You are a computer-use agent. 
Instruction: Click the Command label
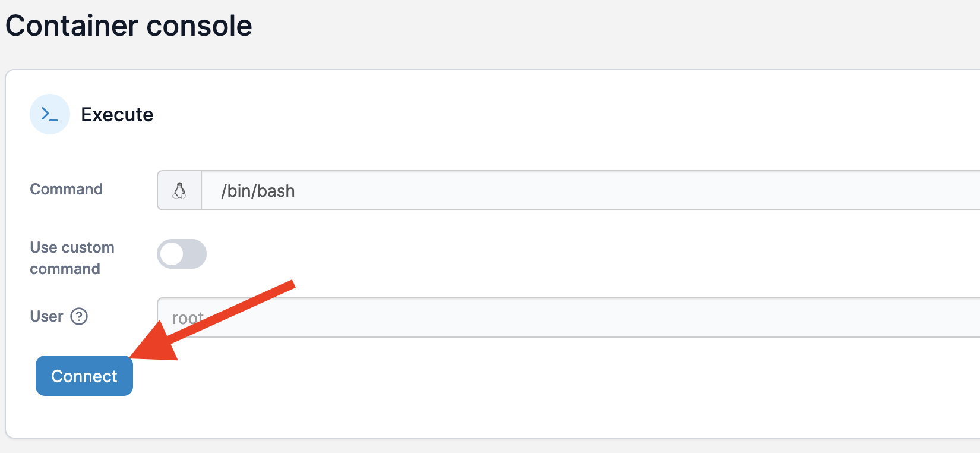click(66, 189)
